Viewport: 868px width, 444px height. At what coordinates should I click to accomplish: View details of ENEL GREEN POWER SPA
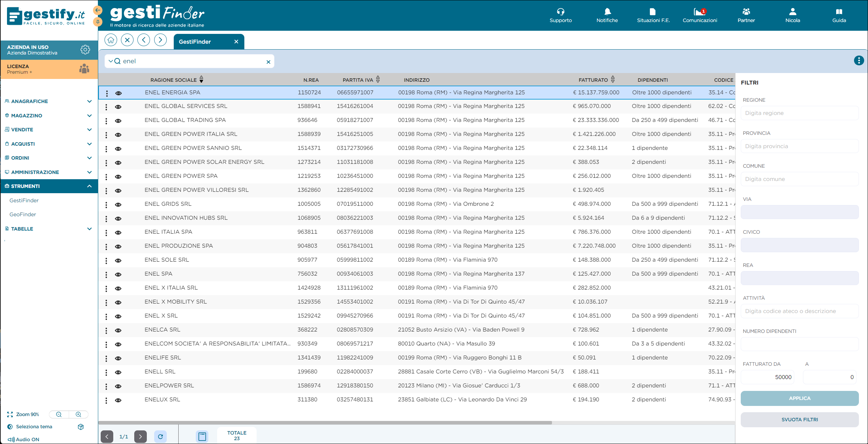118,177
